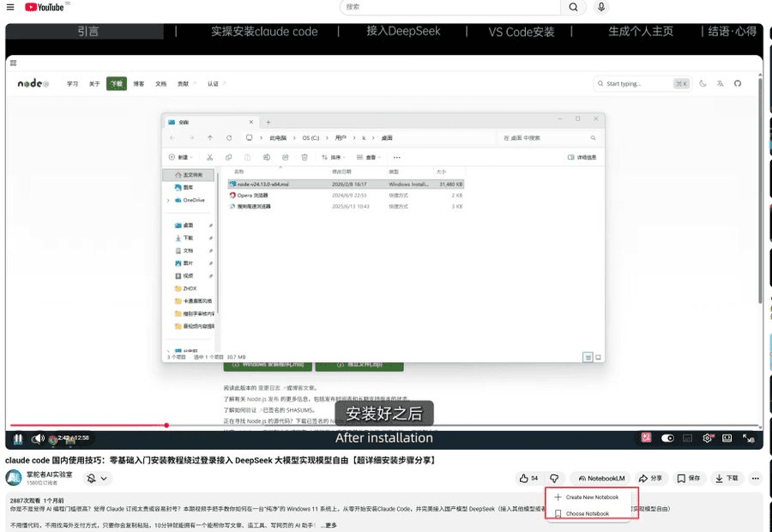
Task: Toggle the autoplay switch in the player
Action: coord(667,438)
